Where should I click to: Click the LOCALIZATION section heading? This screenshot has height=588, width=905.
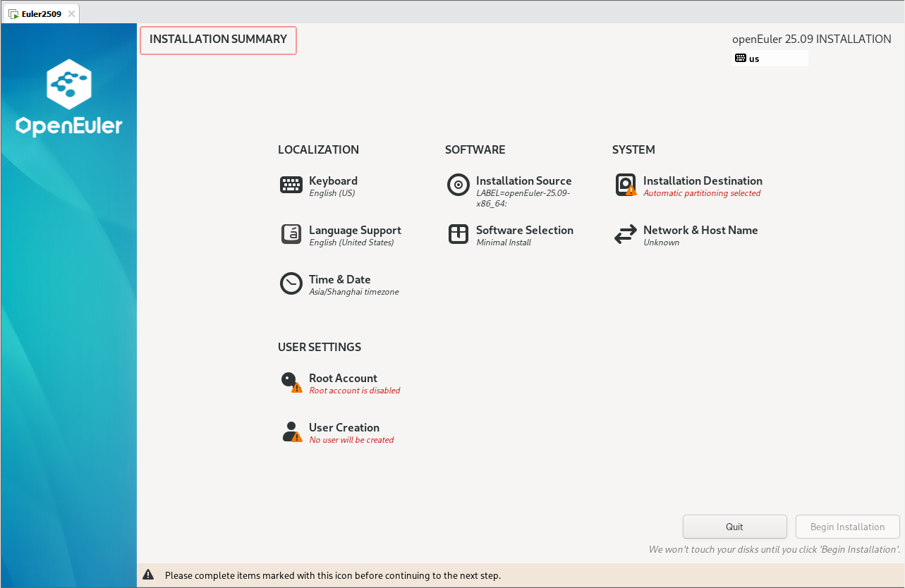click(318, 149)
